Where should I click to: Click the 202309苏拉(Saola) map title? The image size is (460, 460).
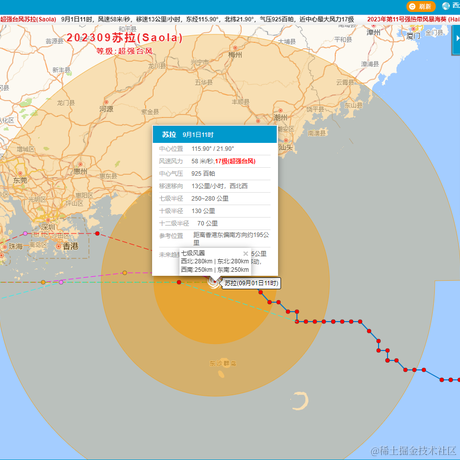pyautogui.click(x=124, y=37)
